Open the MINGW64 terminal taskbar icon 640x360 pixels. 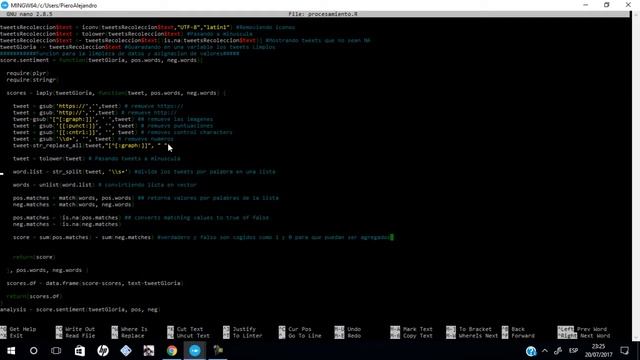218,351
